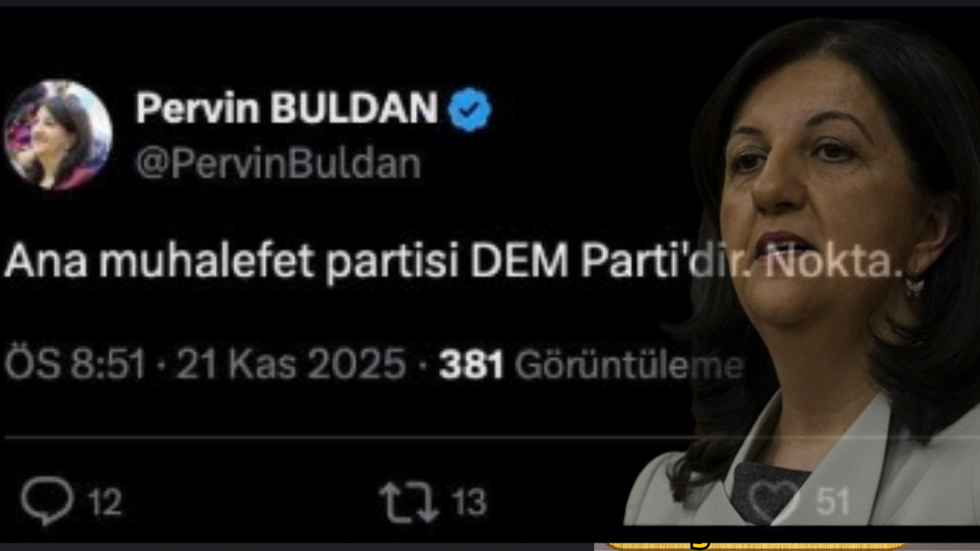Screen dimensions: 980x551
Task: Select the retweet count 13
Action: (x=468, y=503)
